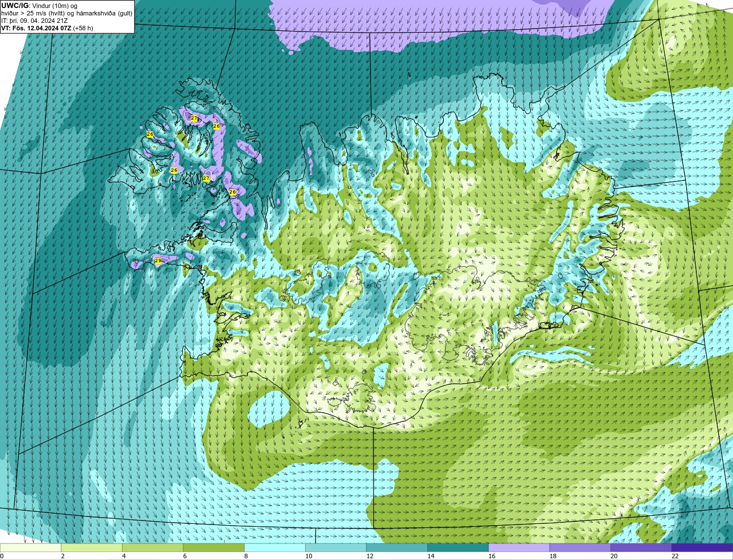Click the 20–22 m/s violet legend swatch

coord(641,547)
